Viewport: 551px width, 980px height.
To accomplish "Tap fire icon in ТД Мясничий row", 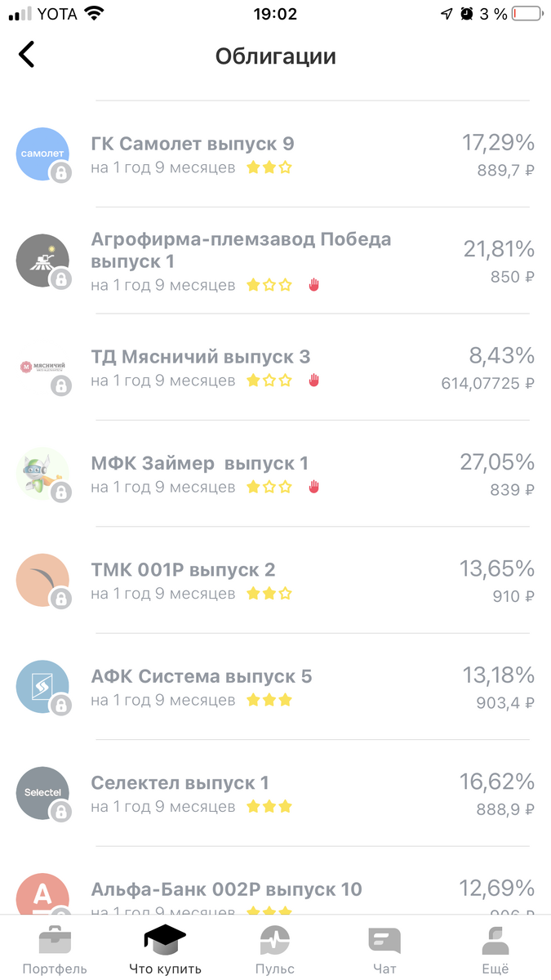I will [x=314, y=380].
